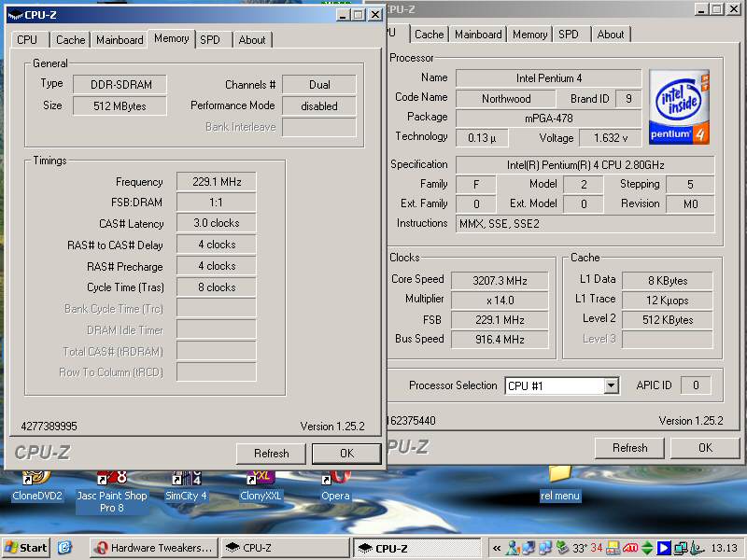
Task: Open the Mainboard tab in the back CPU-Z window
Action: (478, 35)
